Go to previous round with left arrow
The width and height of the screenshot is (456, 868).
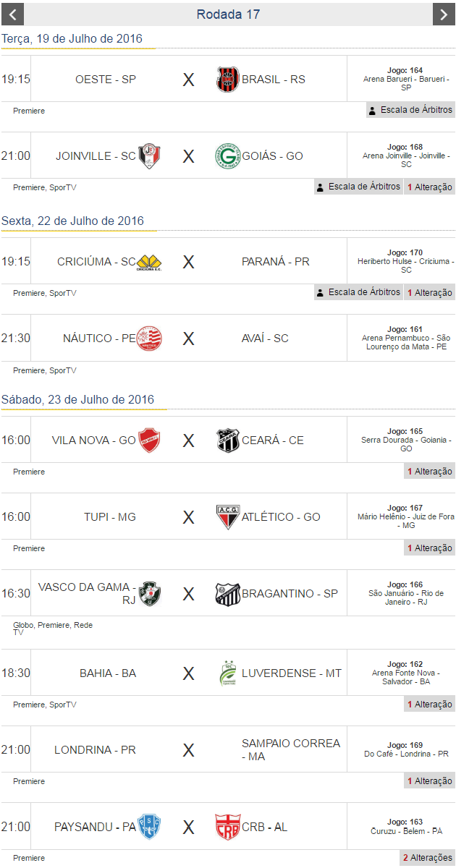pos(13,14)
